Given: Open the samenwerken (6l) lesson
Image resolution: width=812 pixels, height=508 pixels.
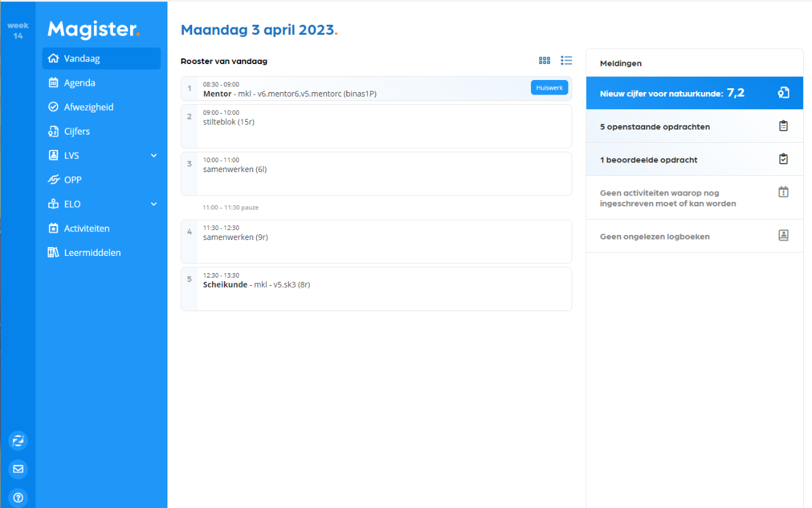Looking at the screenshot, I should [x=376, y=174].
